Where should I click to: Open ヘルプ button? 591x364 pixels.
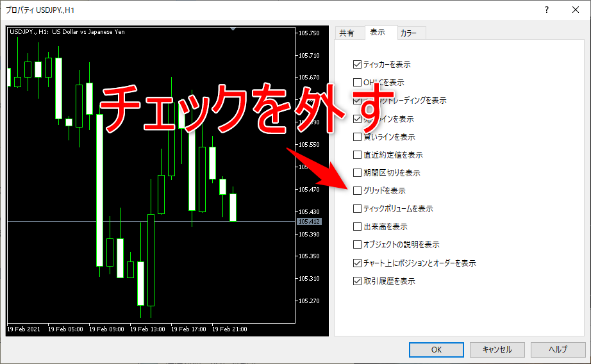[x=558, y=350]
